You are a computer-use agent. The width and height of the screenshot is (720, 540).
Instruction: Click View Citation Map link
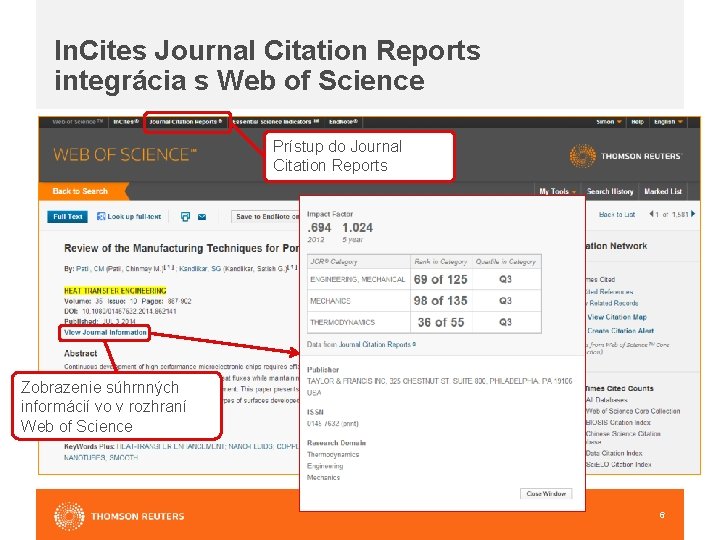617,317
